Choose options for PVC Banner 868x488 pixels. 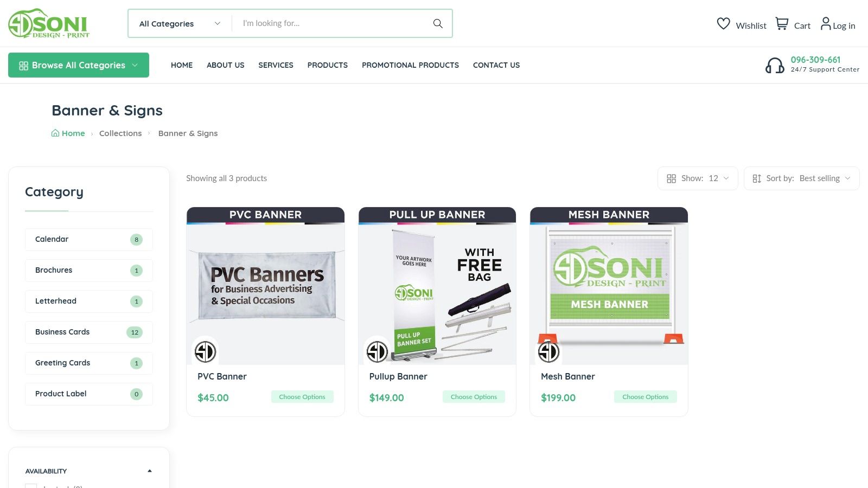(x=302, y=397)
